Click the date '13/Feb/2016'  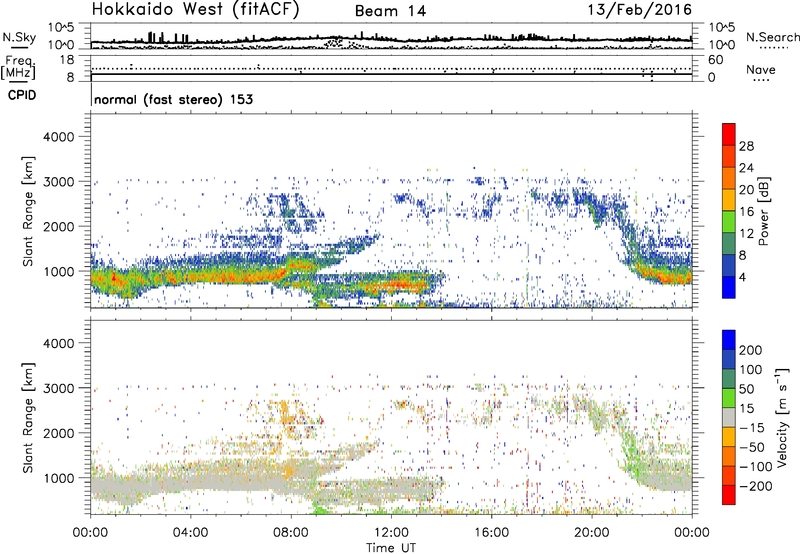click(640, 9)
